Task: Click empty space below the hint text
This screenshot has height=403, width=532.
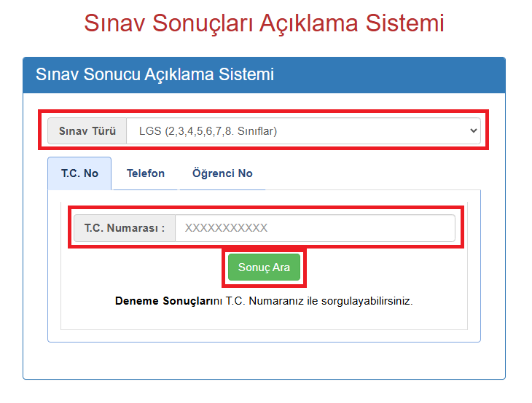Action: (x=264, y=319)
